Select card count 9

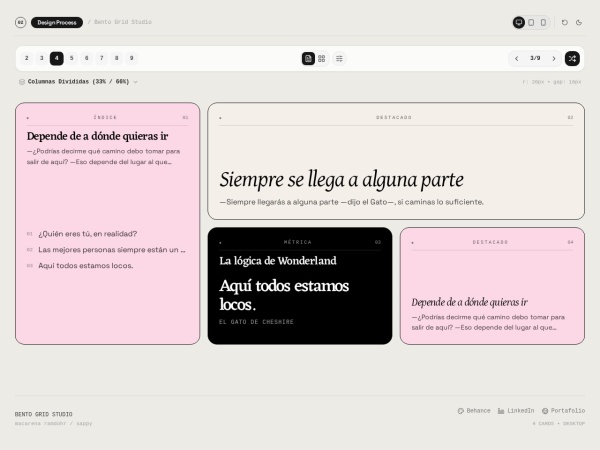(x=131, y=58)
